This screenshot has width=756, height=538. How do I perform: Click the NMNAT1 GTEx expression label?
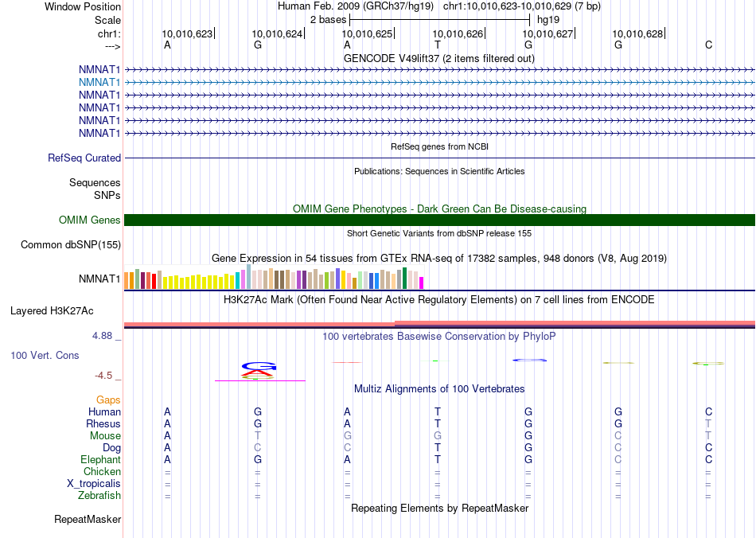pos(99,279)
